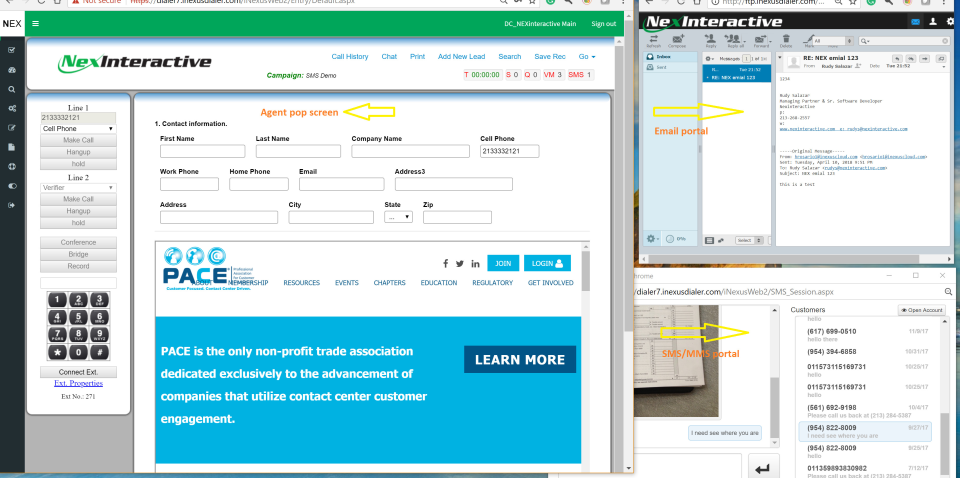Select customer (617) 699-0510 in SMS portal
Image resolution: width=960 pixels, height=478 pixels.
pyautogui.click(x=865, y=334)
